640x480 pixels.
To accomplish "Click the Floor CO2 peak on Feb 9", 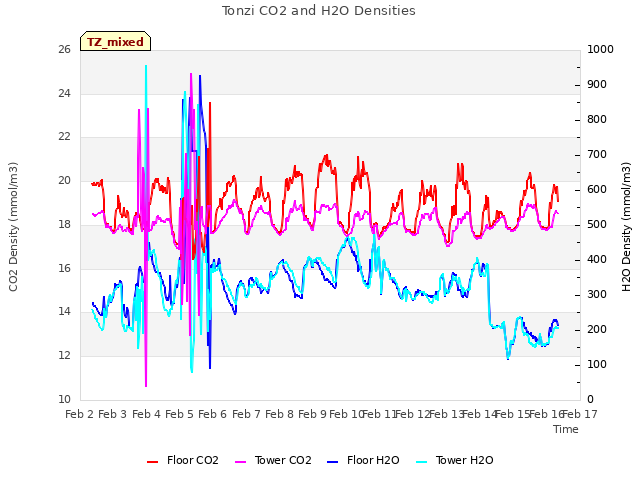I will [x=326, y=156].
